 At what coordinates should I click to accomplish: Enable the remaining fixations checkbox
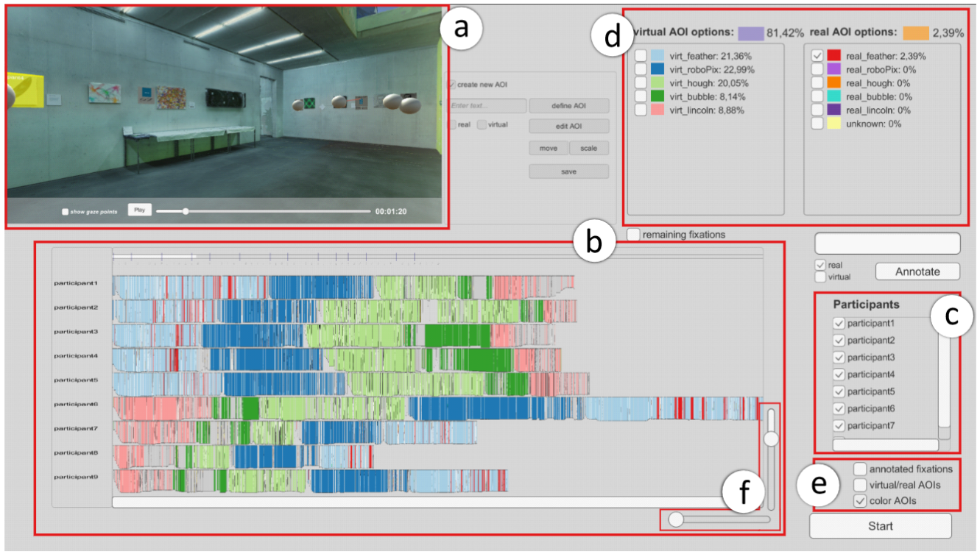[633, 234]
